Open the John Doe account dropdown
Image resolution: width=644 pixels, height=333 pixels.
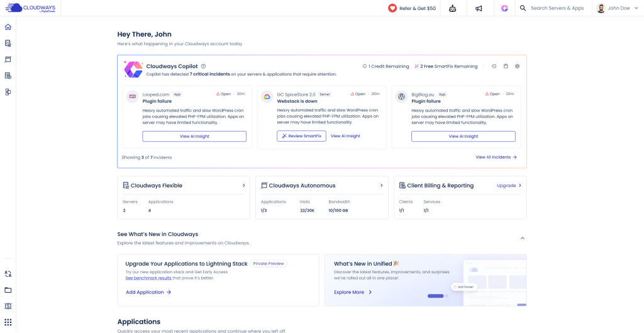point(618,8)
